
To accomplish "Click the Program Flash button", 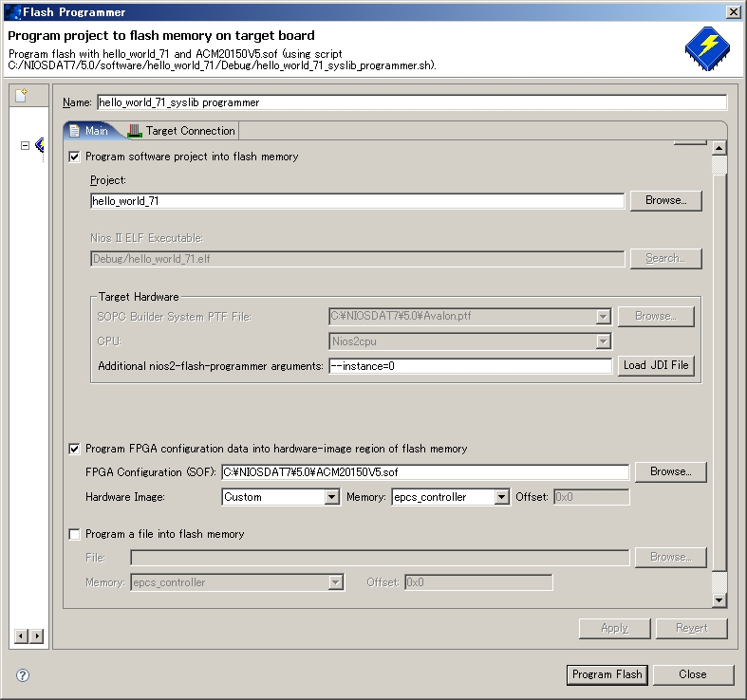I will tap(607, 674).
